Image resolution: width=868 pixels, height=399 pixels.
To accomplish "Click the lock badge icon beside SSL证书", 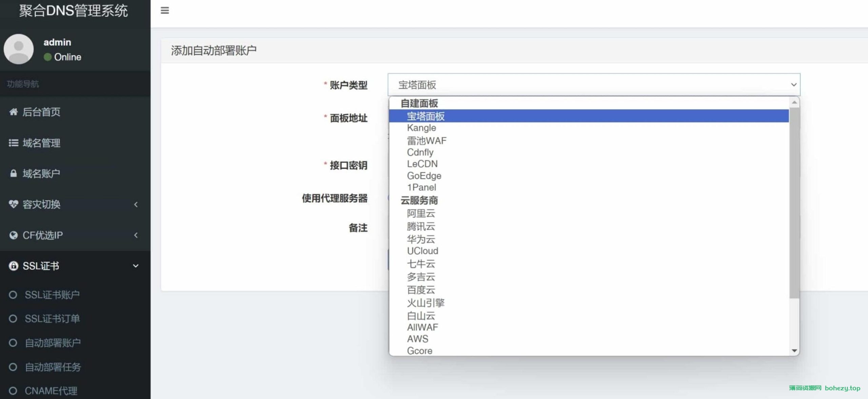I will (13, 266).
